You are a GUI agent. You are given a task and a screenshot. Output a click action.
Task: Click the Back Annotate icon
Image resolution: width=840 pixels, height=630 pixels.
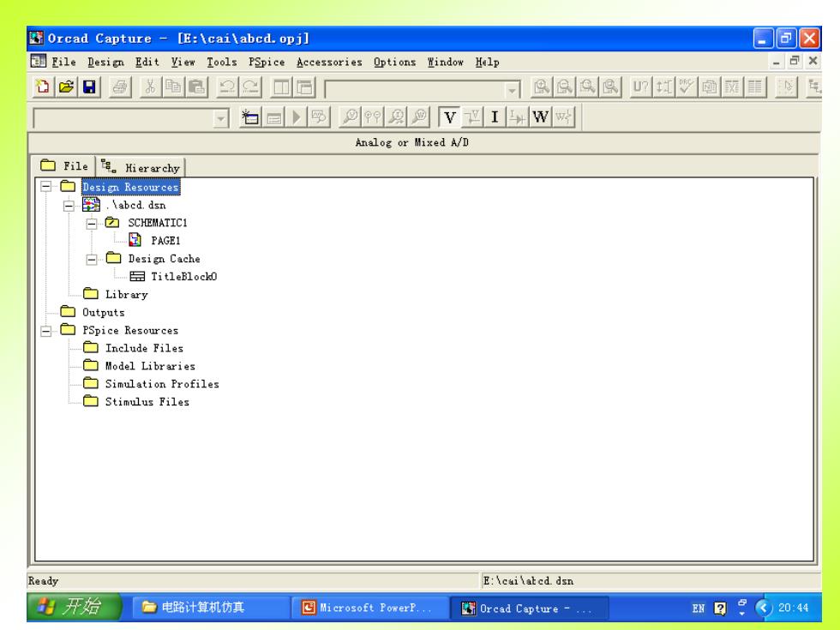pyautogui.click(x=663, y=87)
